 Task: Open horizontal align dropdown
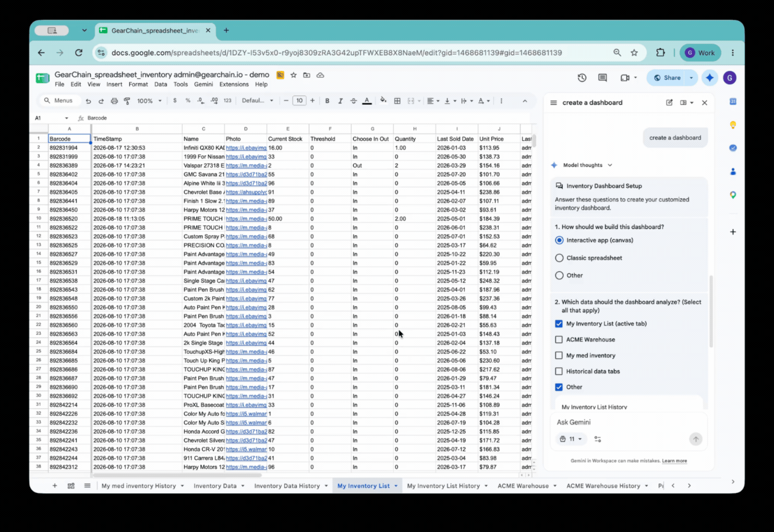[433, 101]
